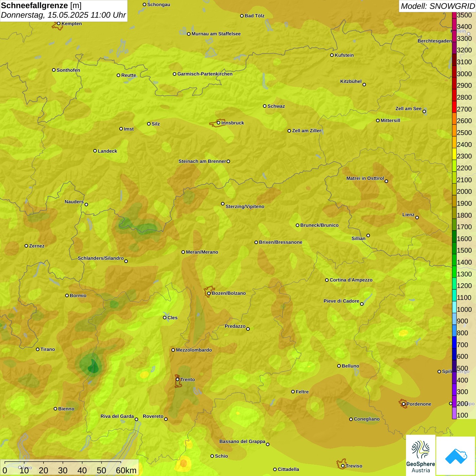Image resolution: width=476 pixels, height=476 pixels.
Task: Click the Riva del Garda marker dot
Action: point(136,419)
